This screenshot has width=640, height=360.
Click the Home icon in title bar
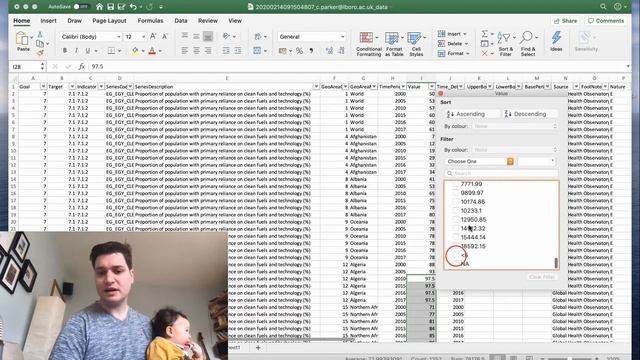click(99, 7)
